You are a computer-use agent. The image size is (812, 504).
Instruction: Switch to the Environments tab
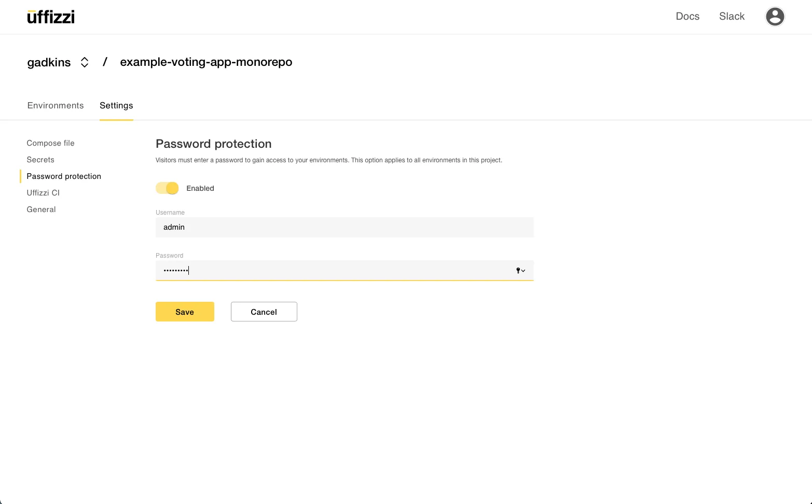[56, 106]
